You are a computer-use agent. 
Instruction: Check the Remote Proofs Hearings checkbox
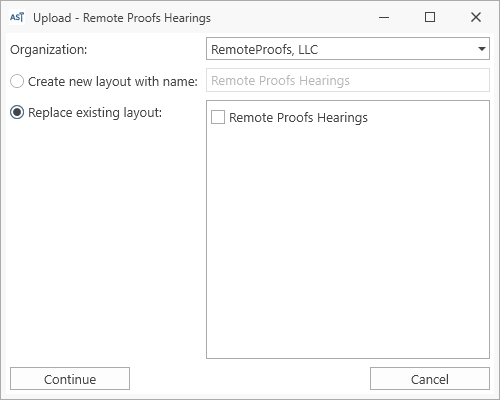pos(218,117)
